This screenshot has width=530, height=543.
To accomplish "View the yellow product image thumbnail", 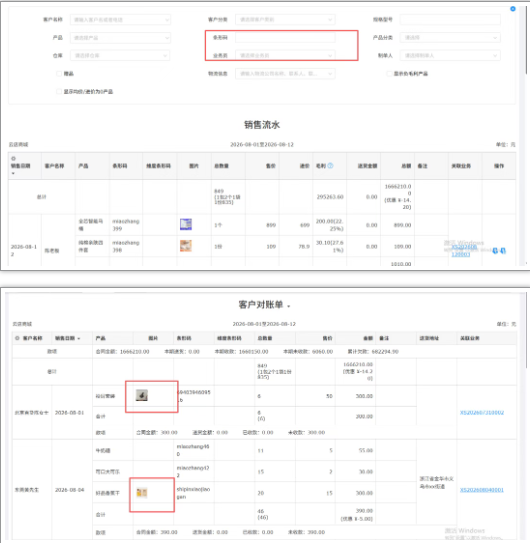I will pyautogui.click(x=142, y=492).
